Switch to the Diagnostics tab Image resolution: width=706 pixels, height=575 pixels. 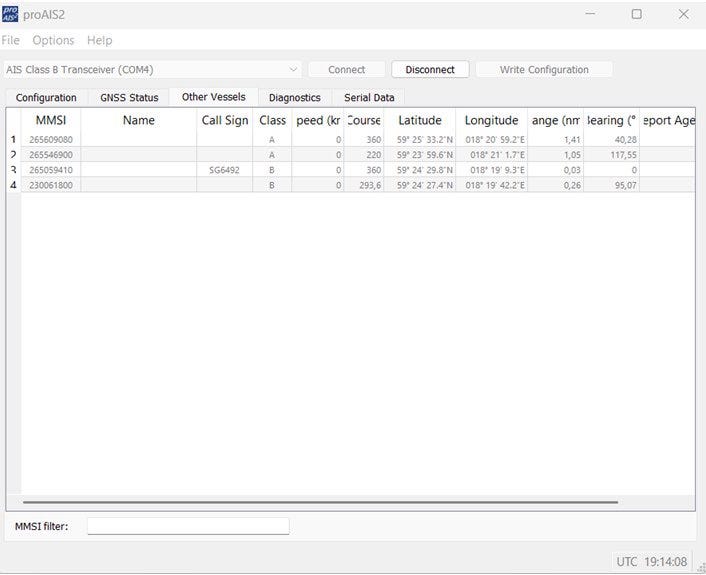294,98
